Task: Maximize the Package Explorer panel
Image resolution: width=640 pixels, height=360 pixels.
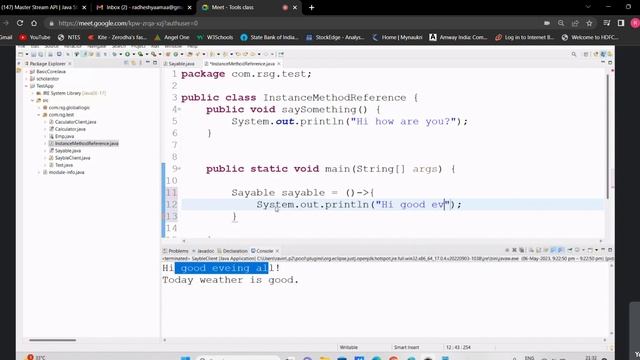Action: [155, 63]
